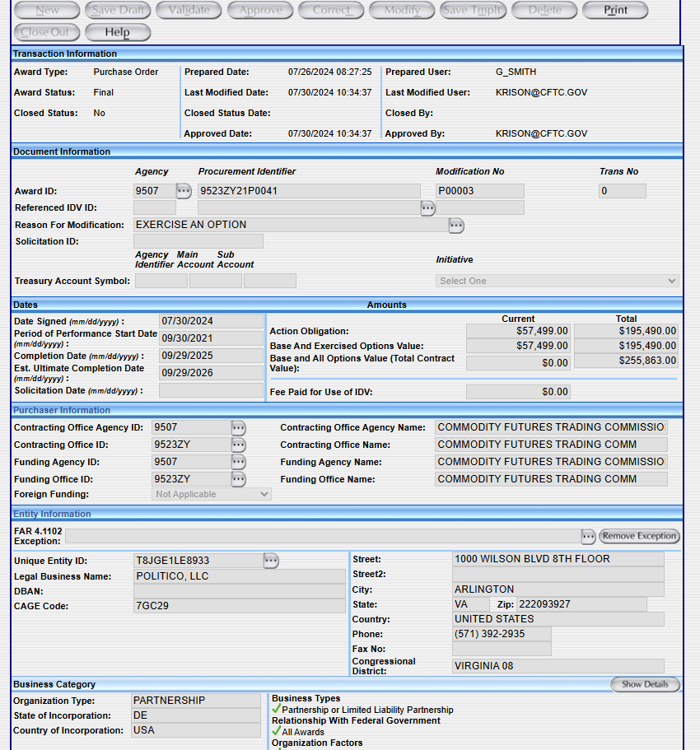Click the Solicitation Date field
The image size is (700, 750).
pos(211,390)
